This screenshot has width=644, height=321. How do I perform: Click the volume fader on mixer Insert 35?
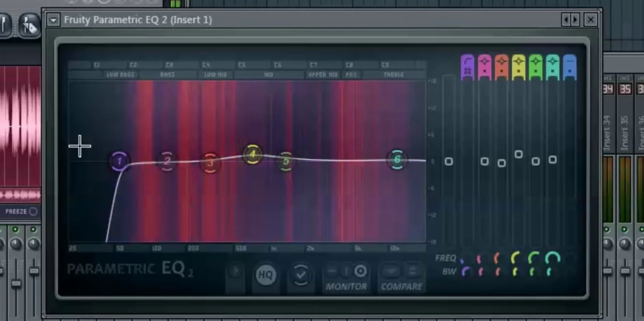point(625,271)
